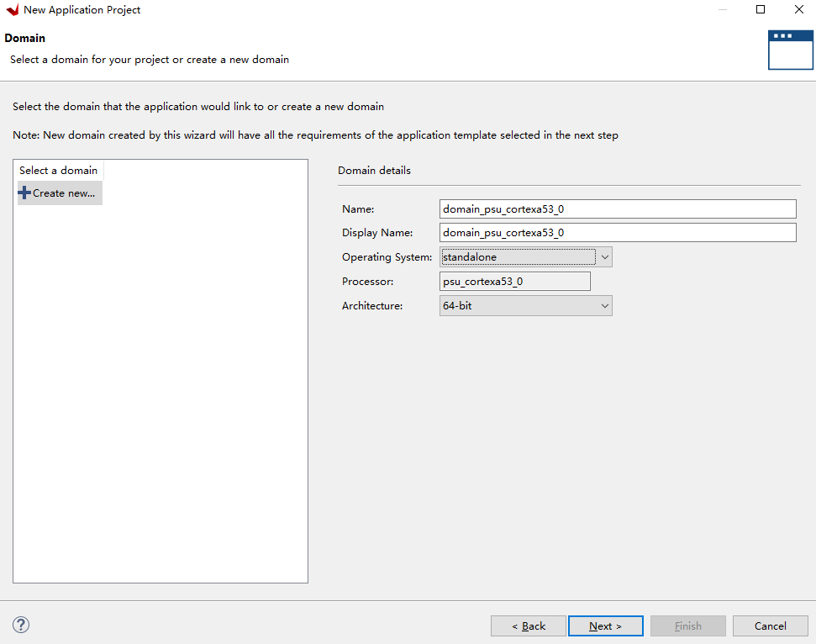
Task: Click the 'Processor:' label
Action: point(367,281)
